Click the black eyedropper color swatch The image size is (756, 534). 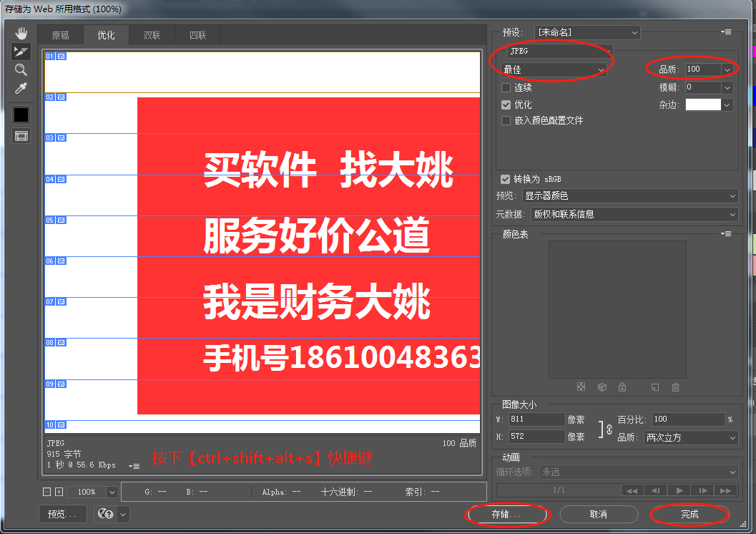point(21,115)
